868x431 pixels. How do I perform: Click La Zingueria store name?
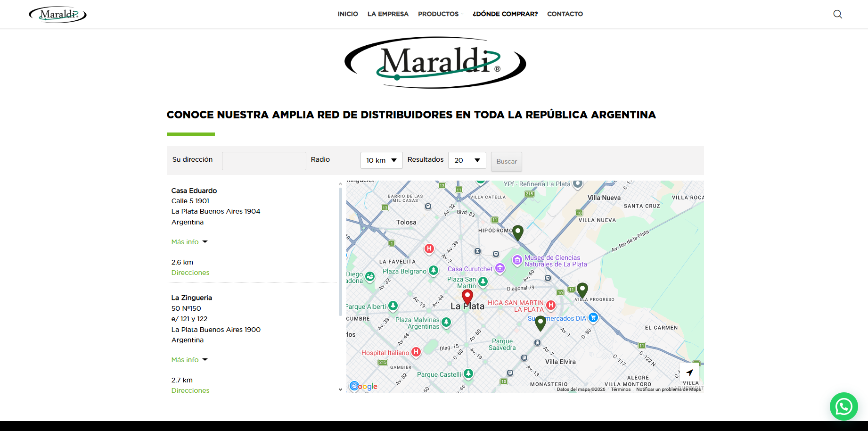[x=192, y=298]
